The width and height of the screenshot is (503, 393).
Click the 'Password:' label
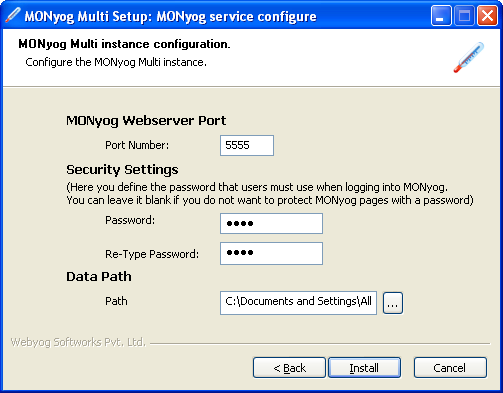(x=130, y=220)
